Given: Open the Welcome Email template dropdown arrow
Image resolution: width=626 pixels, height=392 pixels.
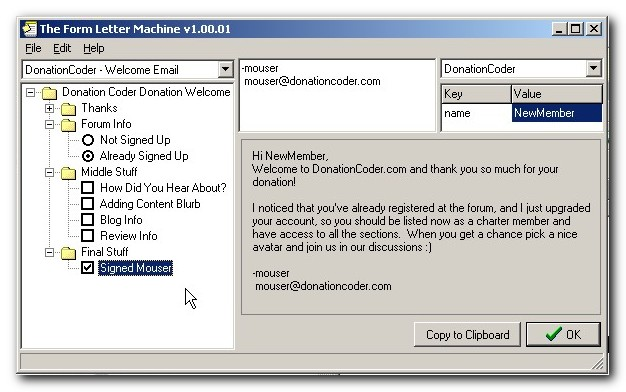Looking at the screenshot, I should (x=226, y=69).
